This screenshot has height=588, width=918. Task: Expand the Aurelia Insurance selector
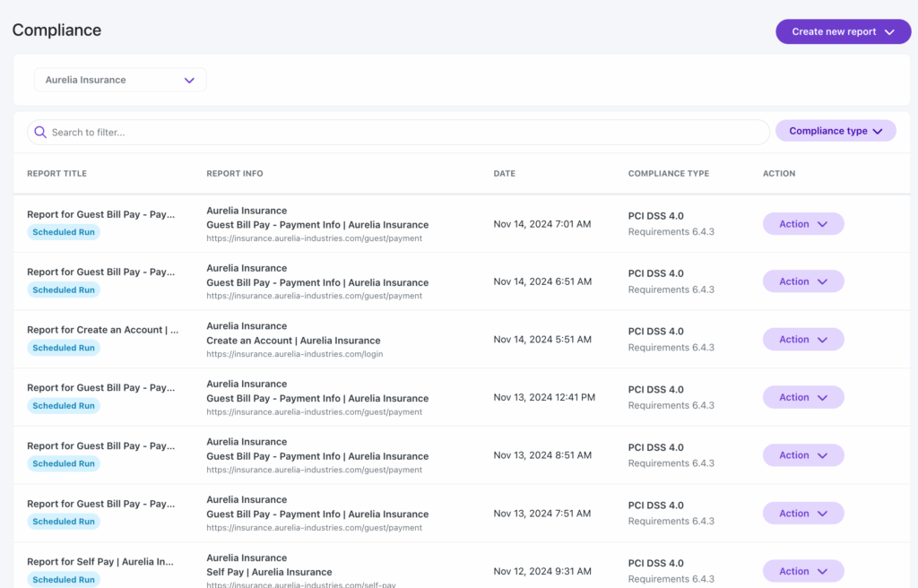(x=120, y=80)
